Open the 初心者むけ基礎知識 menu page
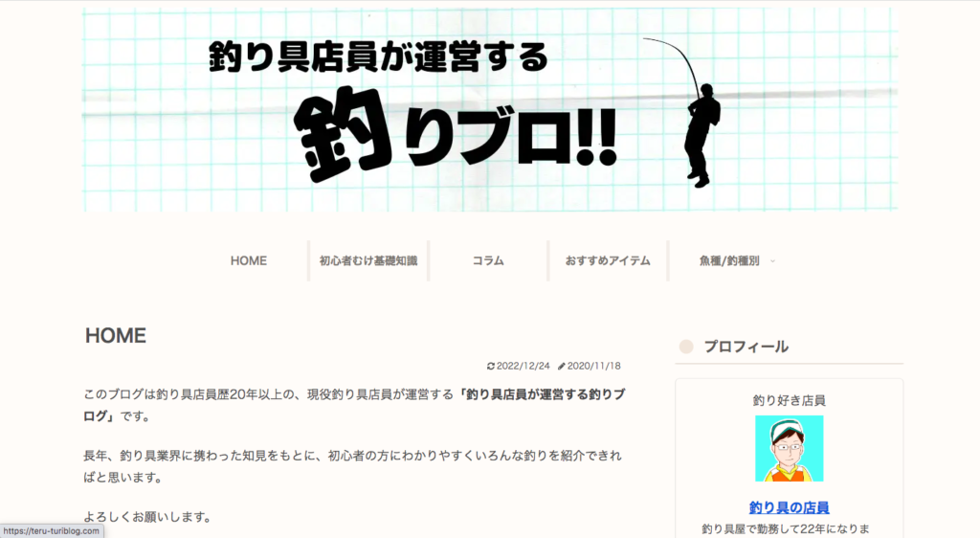980x538 pixels. pos(368,260)
